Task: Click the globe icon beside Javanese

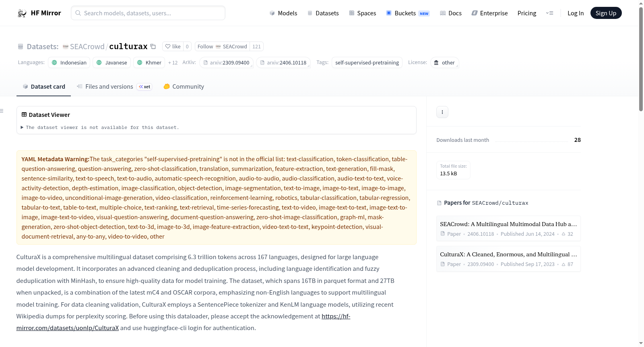Action: point(99,62)
